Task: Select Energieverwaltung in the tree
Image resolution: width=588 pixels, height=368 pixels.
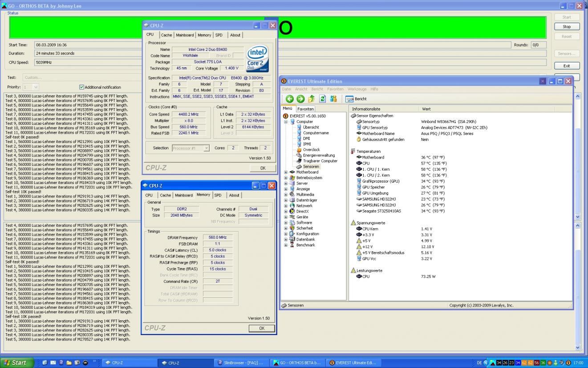Action: [319, 155]
